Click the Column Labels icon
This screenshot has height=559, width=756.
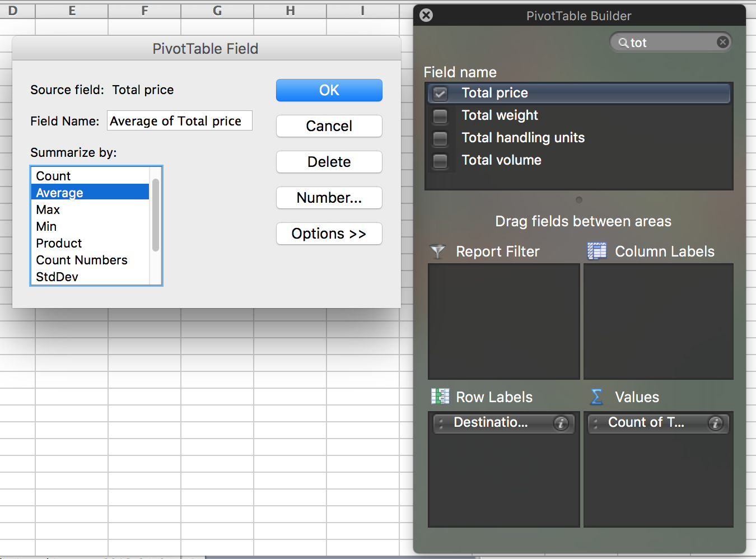click(x=596, y=251)
